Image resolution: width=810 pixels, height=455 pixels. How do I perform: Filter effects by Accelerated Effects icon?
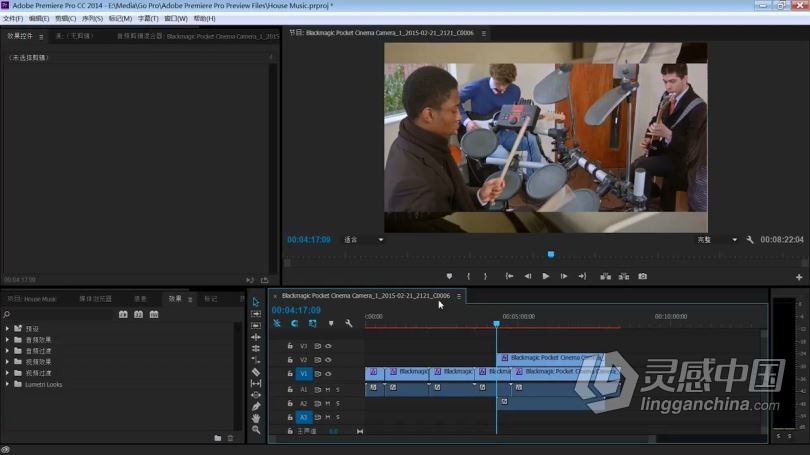click(x=123, y=315)
